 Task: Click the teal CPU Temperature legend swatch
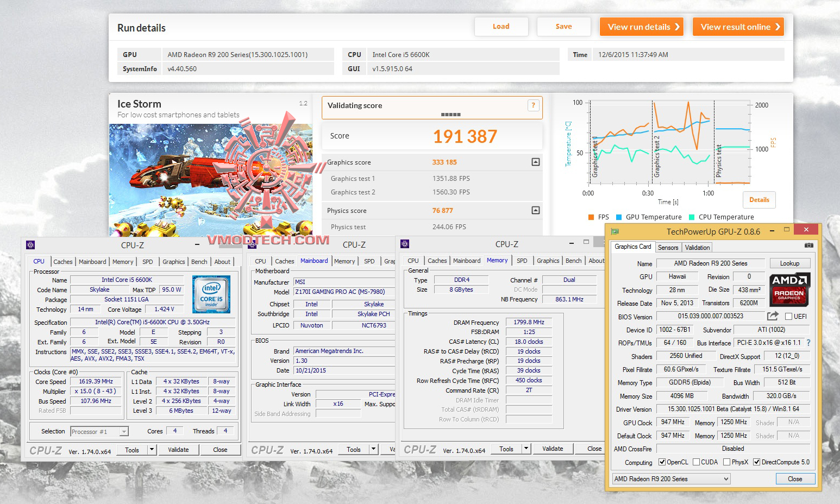[691, 217]
